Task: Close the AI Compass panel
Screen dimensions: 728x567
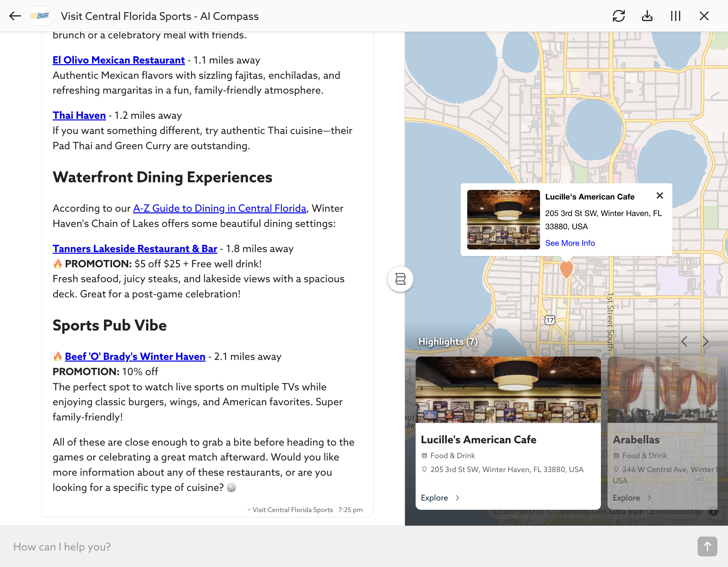Action: (x=704, y=16)
